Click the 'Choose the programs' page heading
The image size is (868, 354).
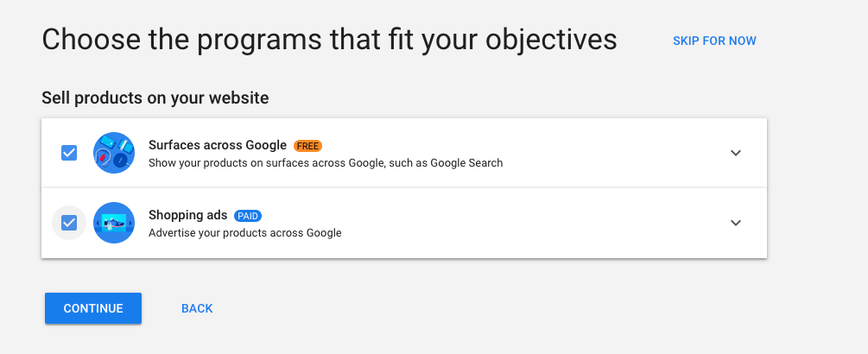[x=329, y=40]
